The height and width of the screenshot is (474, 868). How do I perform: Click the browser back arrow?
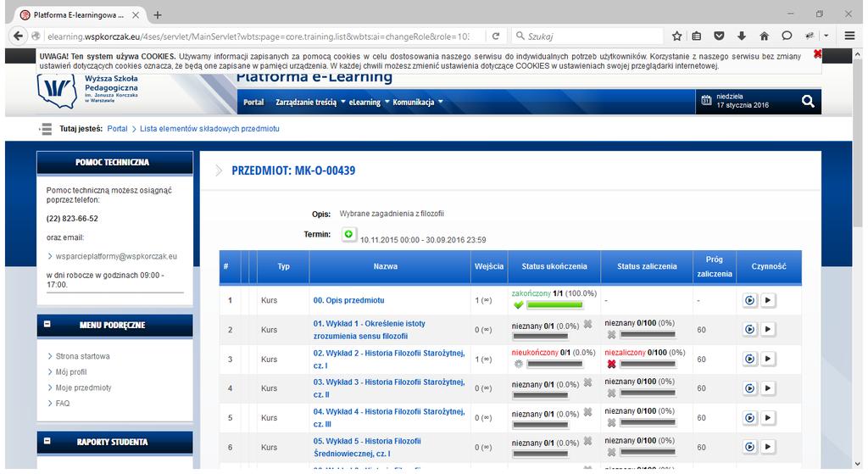(18, 36)
